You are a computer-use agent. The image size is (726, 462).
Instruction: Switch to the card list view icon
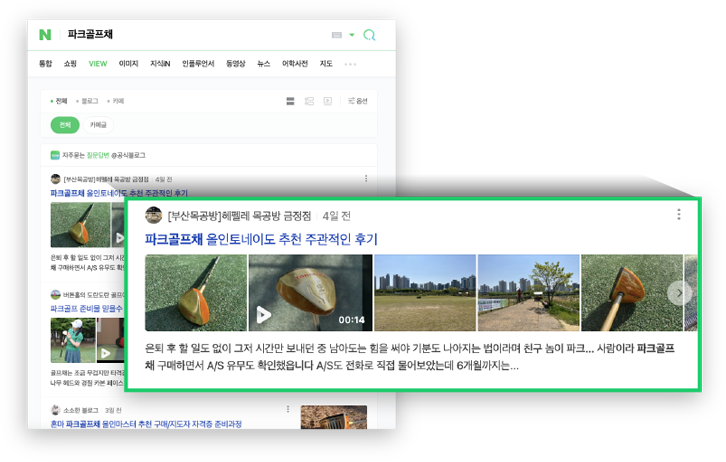tap(290, 101)
